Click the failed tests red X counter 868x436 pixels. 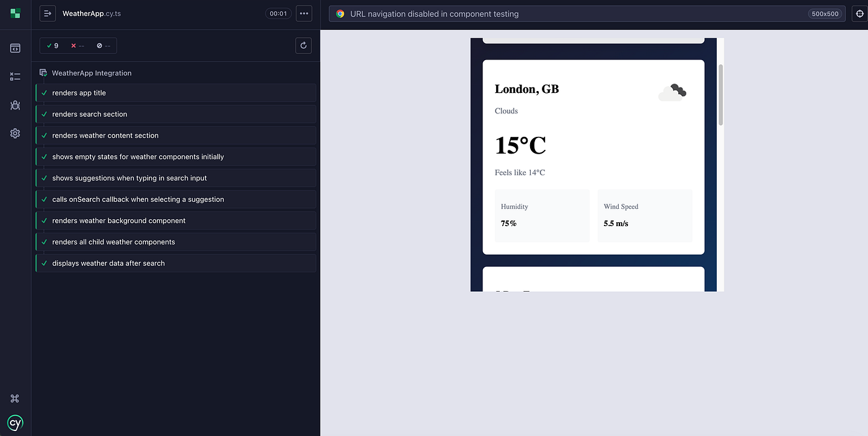(77, 46)
